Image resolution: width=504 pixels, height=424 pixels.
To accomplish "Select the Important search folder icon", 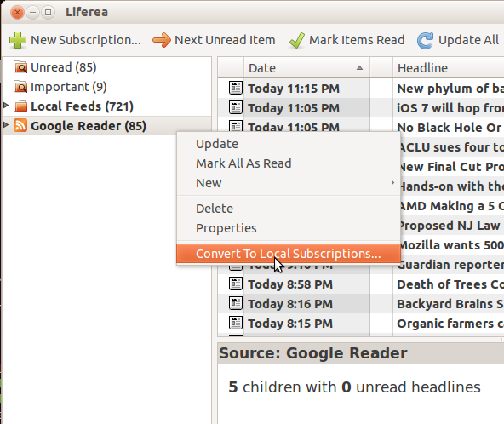I will click(20, 87).
